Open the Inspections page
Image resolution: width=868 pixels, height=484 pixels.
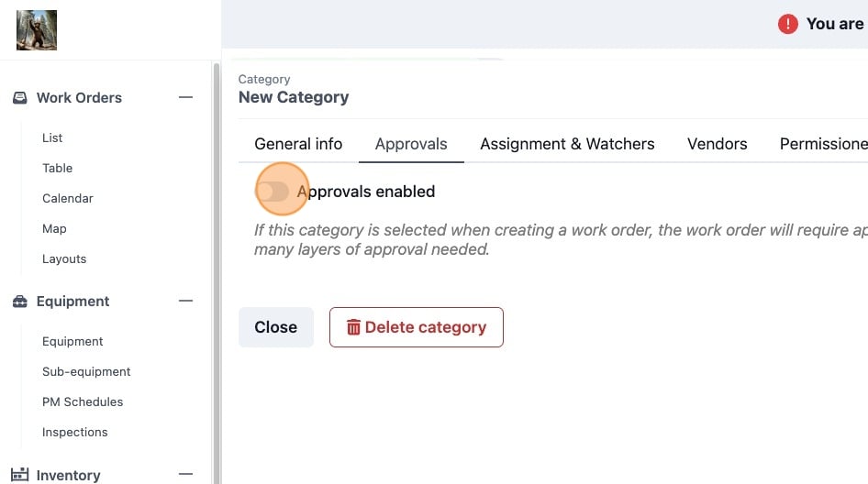click(74, 432)
